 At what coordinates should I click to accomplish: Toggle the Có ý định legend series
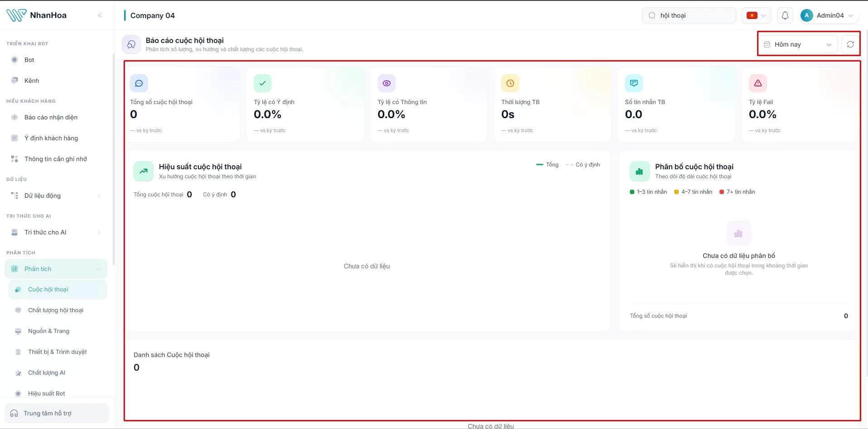pyautogui.click(x=583, y=165)
